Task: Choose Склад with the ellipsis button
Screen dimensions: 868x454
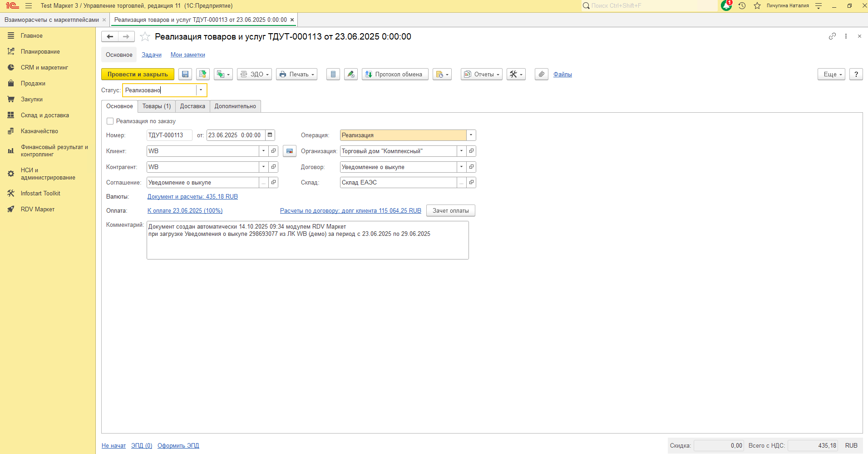Action: point(462,182)
